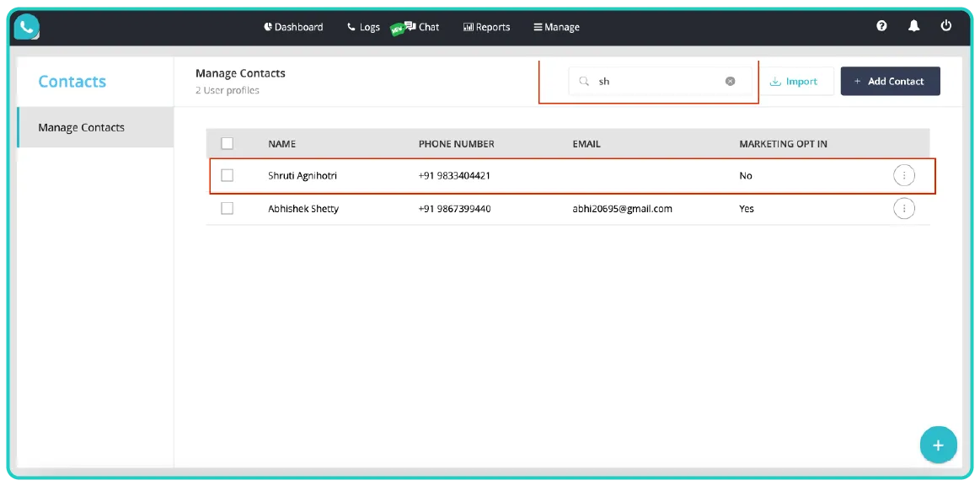The width and height of the screenshot is (980, 491).
Task: Click the name Shruti Agnihotri
Action: (303, 175)
